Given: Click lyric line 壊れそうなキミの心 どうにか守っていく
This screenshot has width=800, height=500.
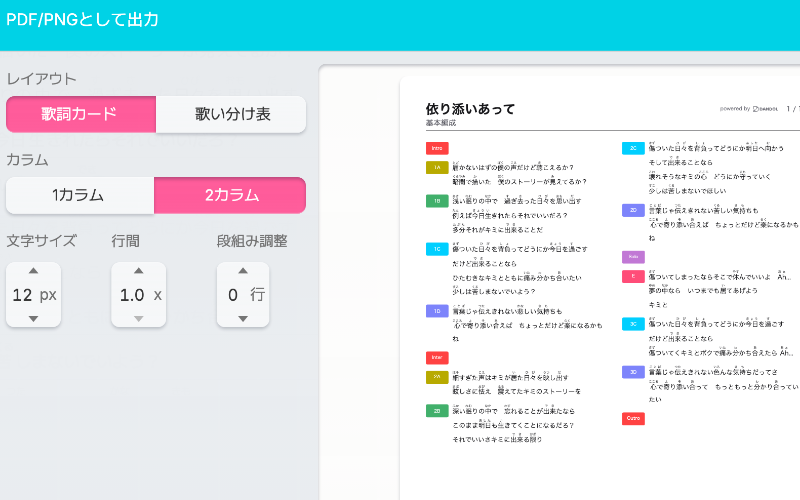Looking at the screenshot, I should click(710, 177).
